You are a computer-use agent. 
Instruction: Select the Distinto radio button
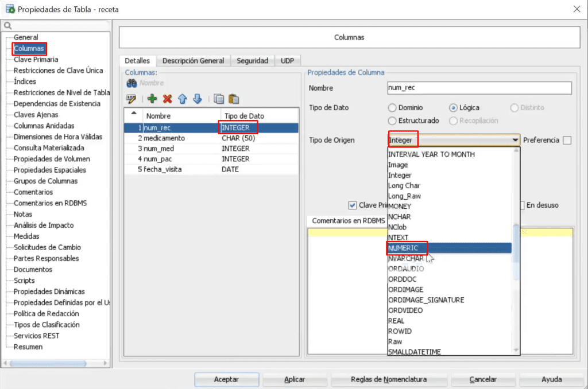tap(514, 108)
